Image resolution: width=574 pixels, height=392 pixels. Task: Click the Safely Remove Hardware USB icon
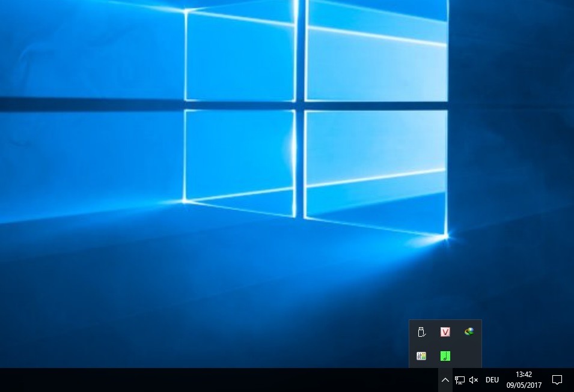pyautogui.click(x=421, y=332)
